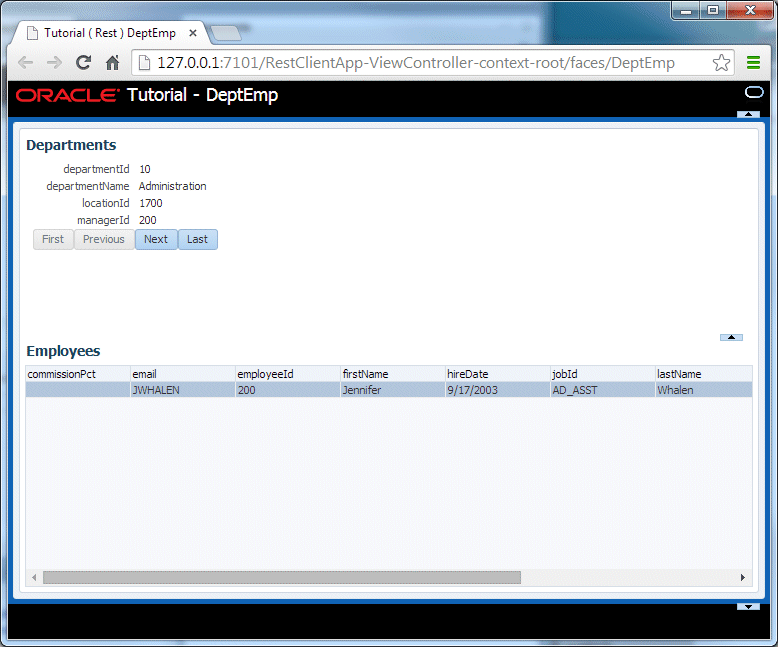
Task: Click the Administration department name value
Action: point(172,186)
